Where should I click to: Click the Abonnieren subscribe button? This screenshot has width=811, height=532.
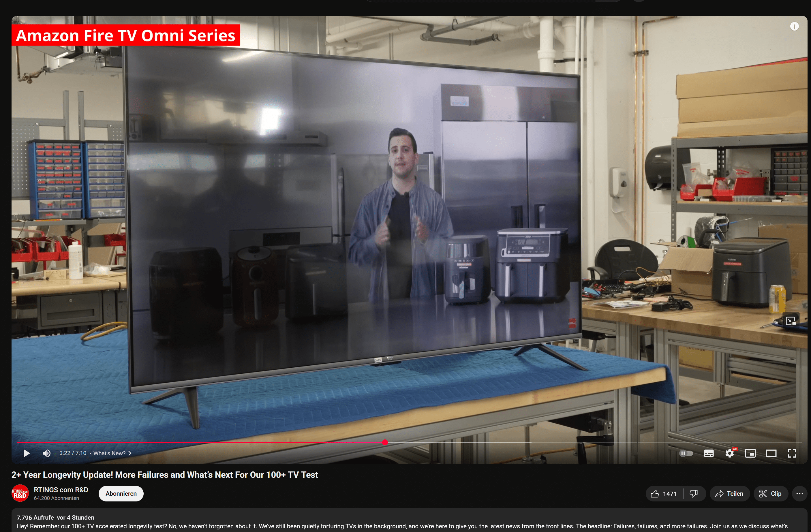(121, 494)
